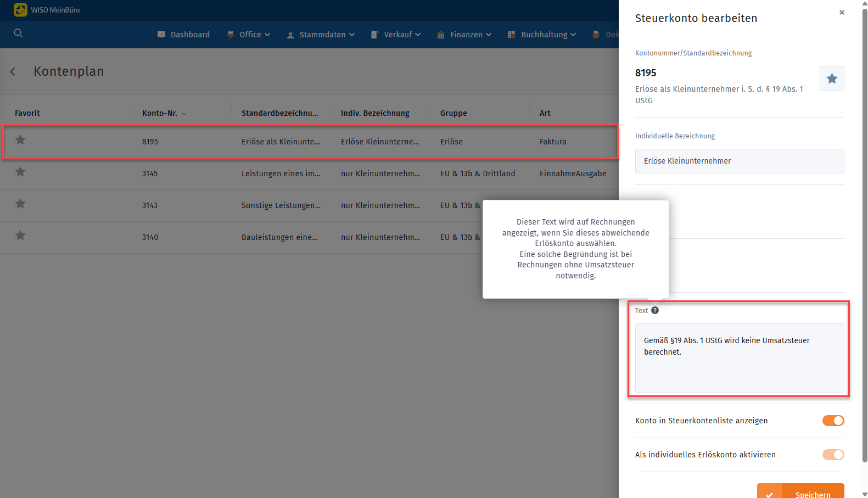Viewport: 868px width, 498px height.
Task: Sort table by Art column header
Action: [x=545, y=113]
